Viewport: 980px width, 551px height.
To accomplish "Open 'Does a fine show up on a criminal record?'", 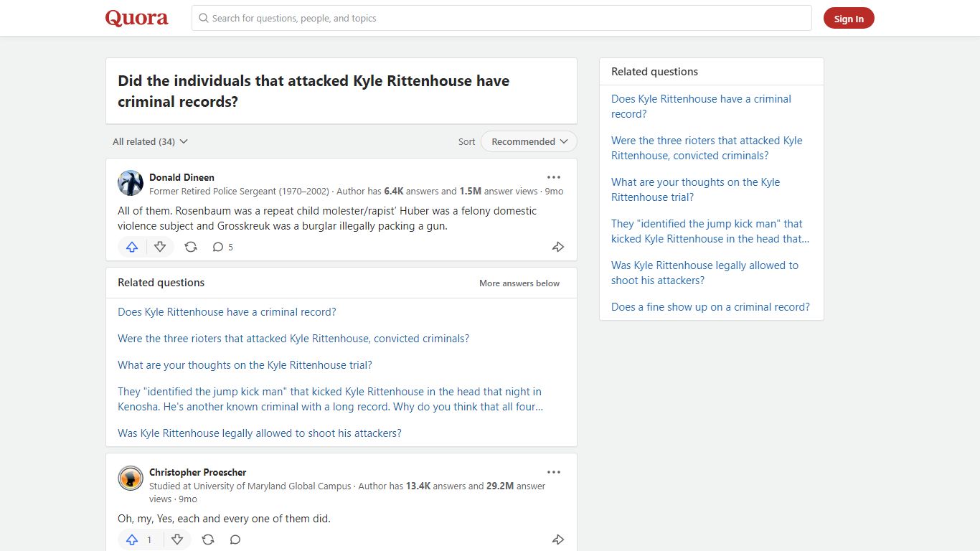I will tap(710, 306).
